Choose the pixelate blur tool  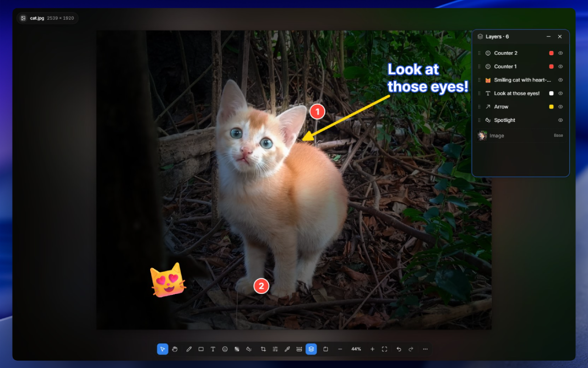(x=237, y=349)
